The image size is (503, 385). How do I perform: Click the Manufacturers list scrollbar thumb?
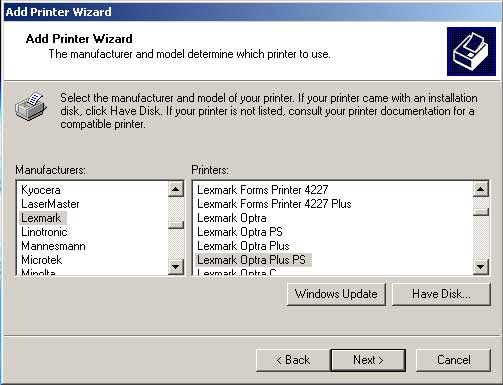[176, 225]
